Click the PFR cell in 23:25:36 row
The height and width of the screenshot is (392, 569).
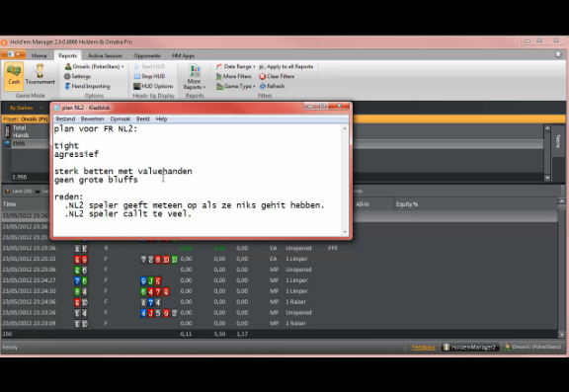coord(332,249)
